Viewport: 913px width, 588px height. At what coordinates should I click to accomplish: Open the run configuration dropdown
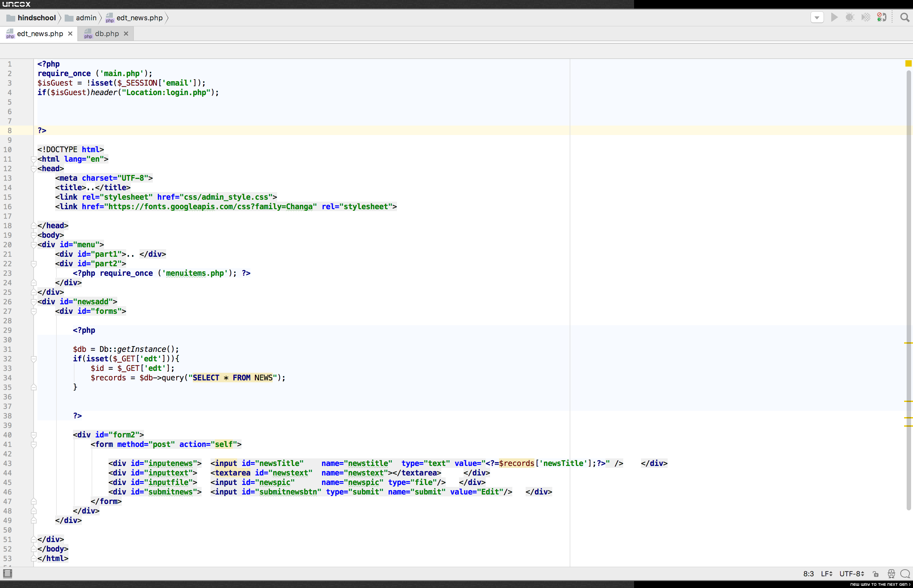pos(817,17)
